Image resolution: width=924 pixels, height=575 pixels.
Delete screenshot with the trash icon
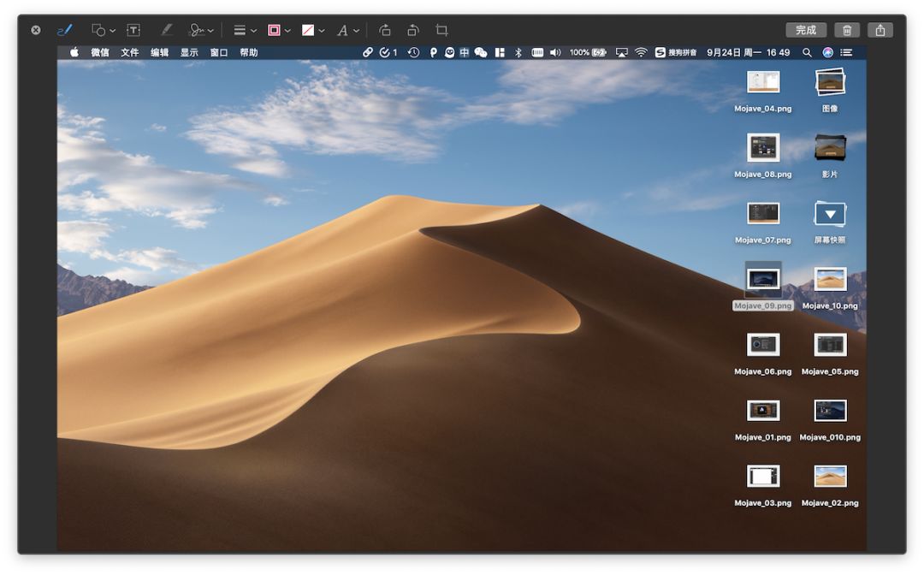[x=847, y=30]
